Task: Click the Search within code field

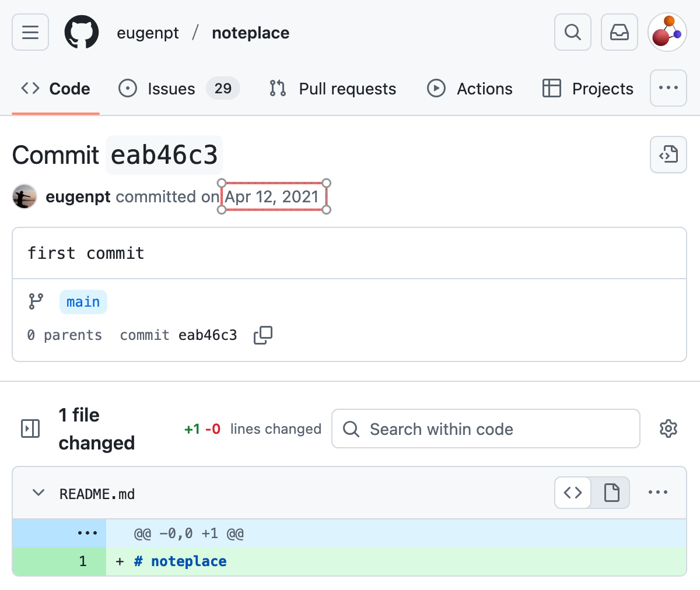Action: coord(485,429)
